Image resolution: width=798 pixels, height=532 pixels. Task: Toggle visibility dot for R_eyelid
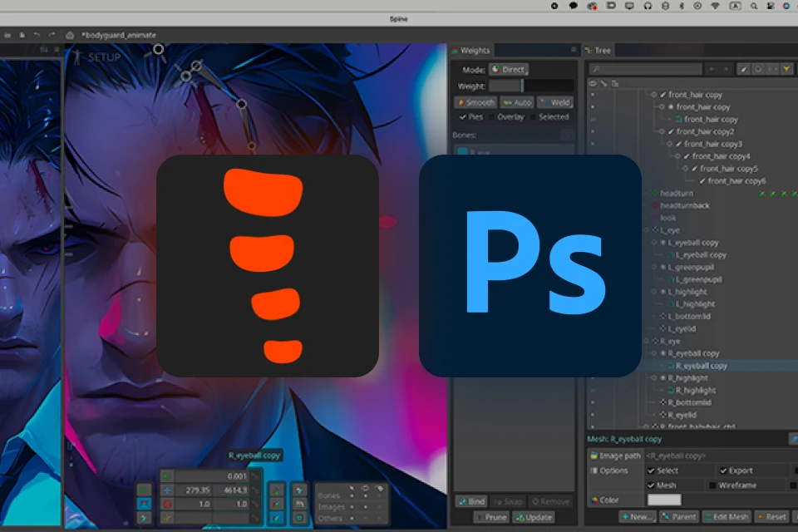(593, 415)
